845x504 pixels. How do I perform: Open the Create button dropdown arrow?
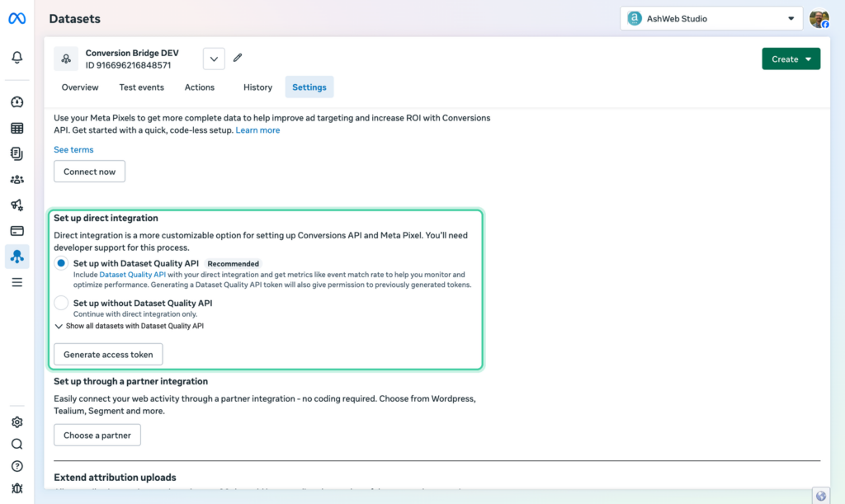[809, 59]
